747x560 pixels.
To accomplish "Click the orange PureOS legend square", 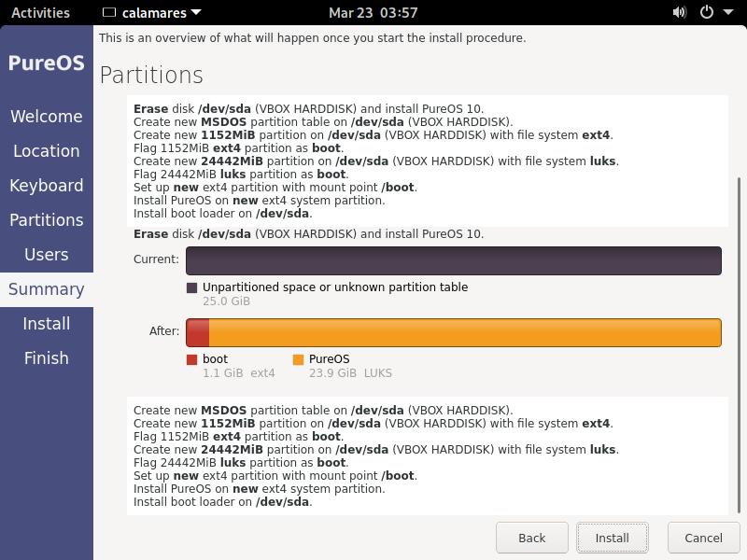I will tap(299, 359).
